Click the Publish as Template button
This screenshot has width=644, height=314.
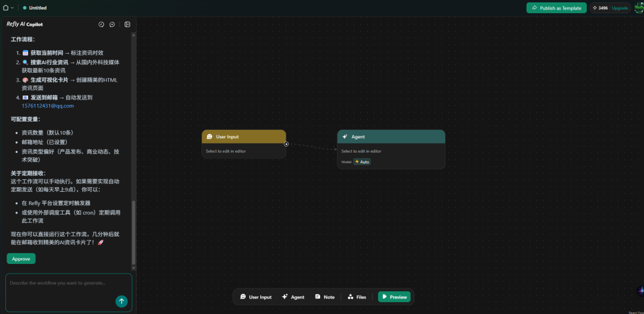(x=556, y=8)
